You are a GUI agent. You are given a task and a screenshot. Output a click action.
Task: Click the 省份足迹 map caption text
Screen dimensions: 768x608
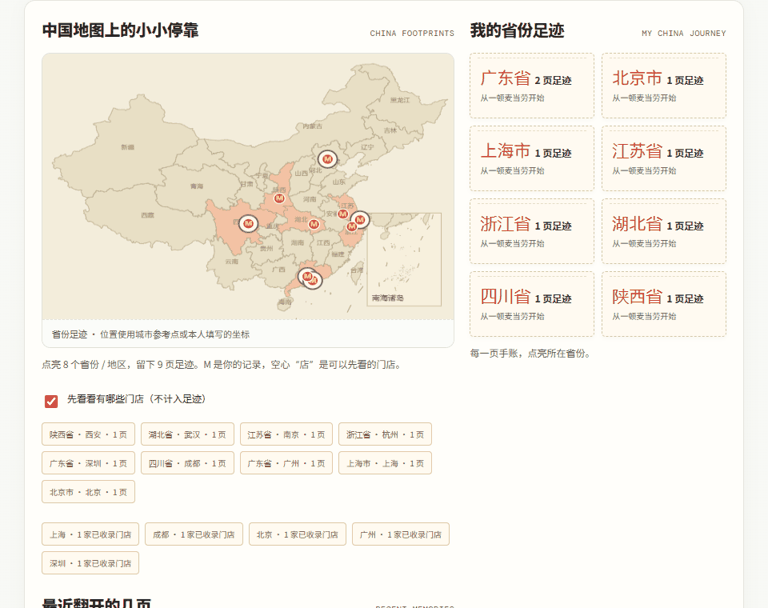click(x=151, y=335)
